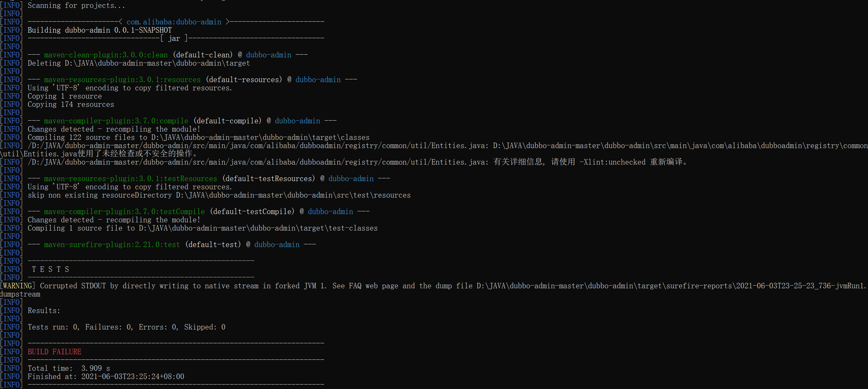Click the 'Copying 174 resources' line
Screen dimensions: 868x389
click(71, 104)
